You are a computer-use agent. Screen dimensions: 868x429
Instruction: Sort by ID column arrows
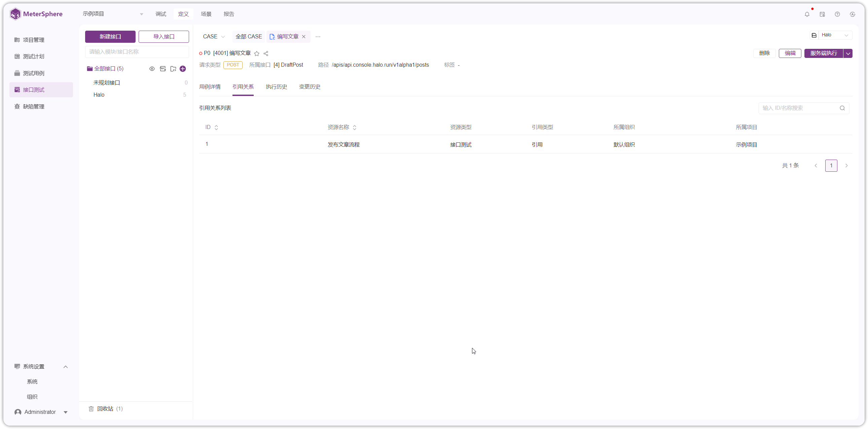click(x=216, y=127)
